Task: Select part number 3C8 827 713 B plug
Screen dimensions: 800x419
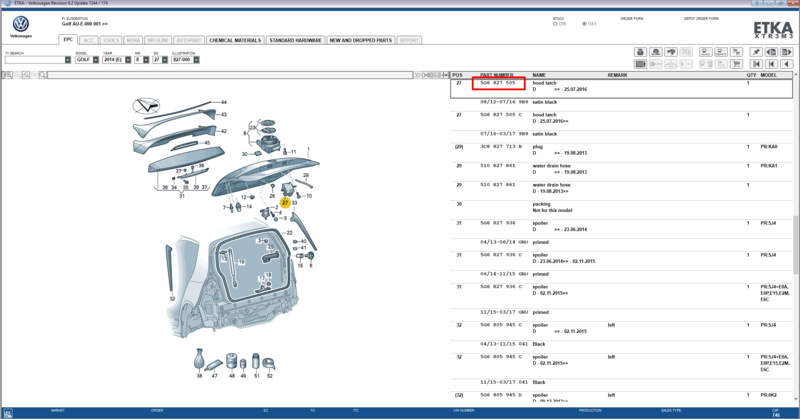Action: [x=501, y=146]
